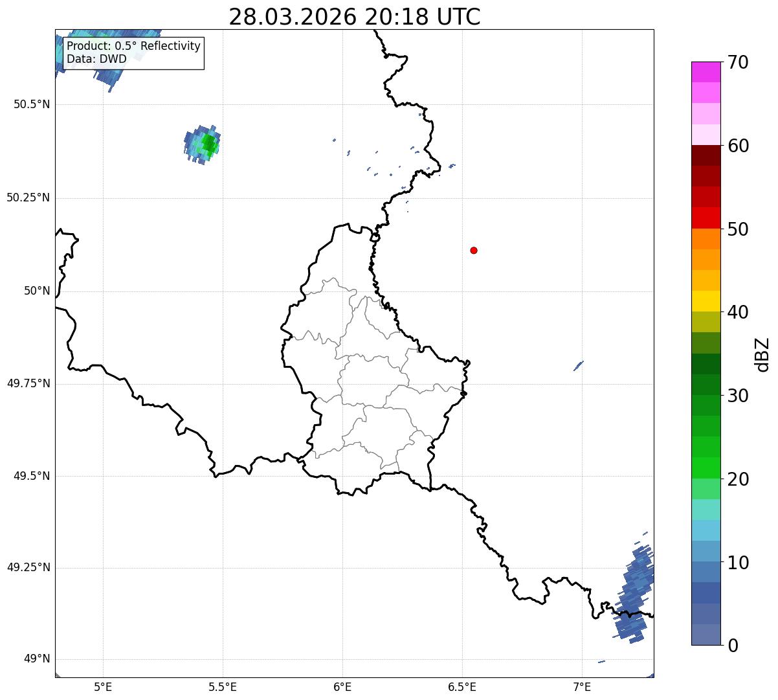Select the yellow 40 dBZ colorbar segment
This screenshot has width=778, height=700.
(x=706, y=301)
